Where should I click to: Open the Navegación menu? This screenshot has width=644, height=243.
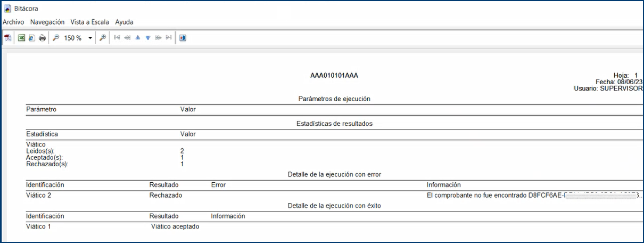(47, 22)
